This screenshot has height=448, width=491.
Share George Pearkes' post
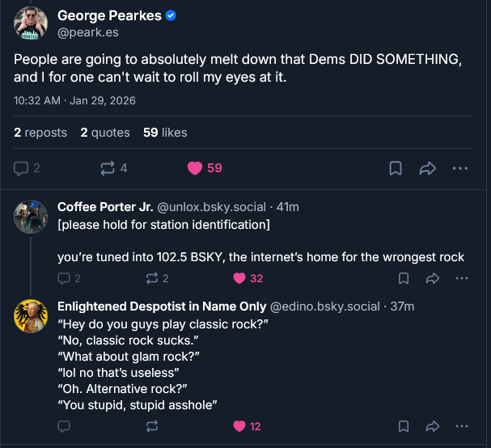click(x=428, y=168)
